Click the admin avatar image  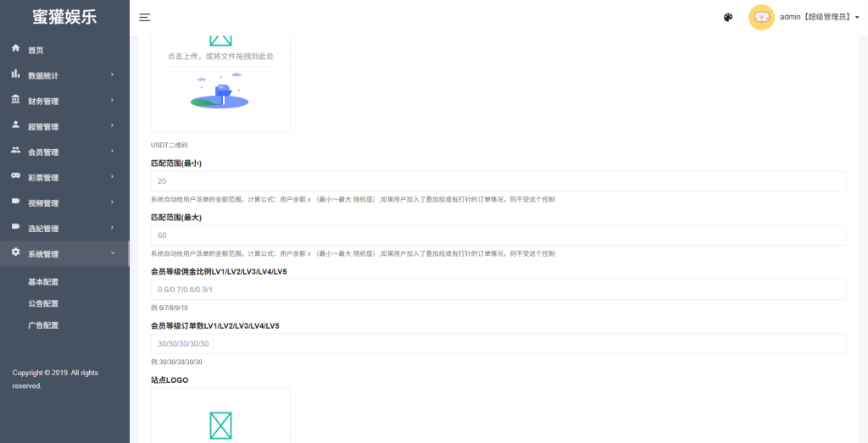click(761, 17)
